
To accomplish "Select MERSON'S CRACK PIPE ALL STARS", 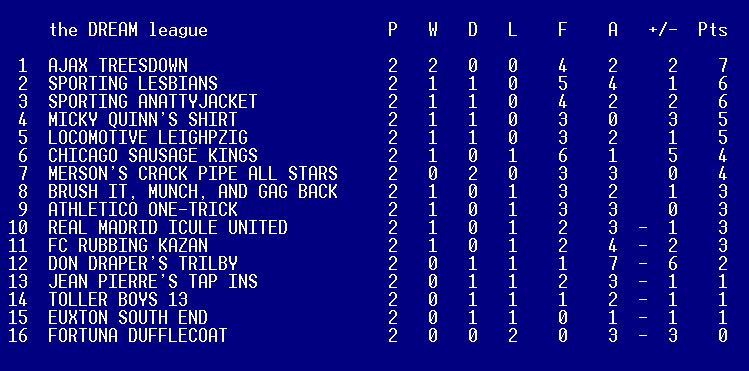I will [x=193, y=174].
